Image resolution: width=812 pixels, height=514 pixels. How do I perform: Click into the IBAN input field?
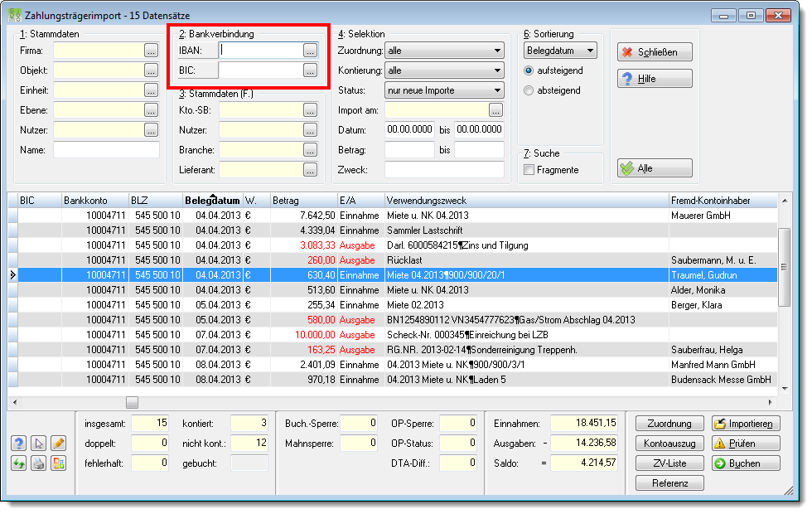click(x=260, y=51)
